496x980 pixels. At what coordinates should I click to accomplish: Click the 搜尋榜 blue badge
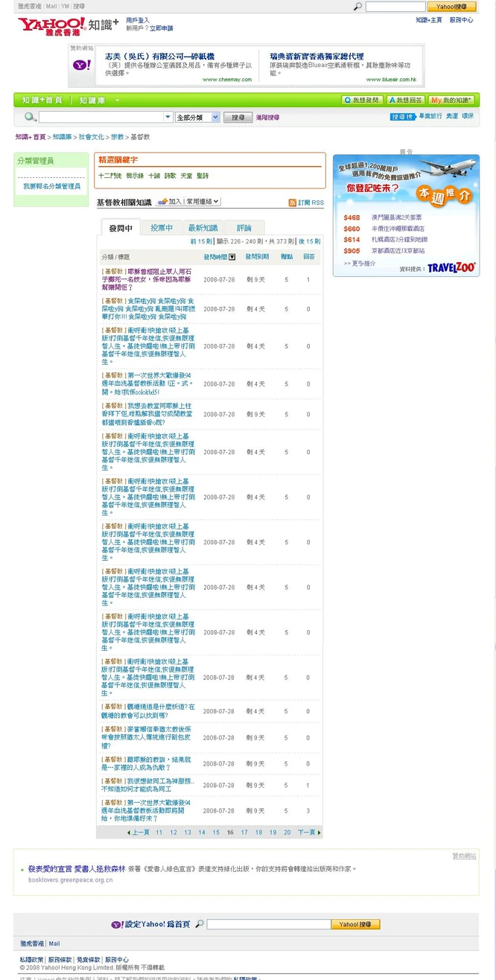pyautogui.click(x=402, y=117)
